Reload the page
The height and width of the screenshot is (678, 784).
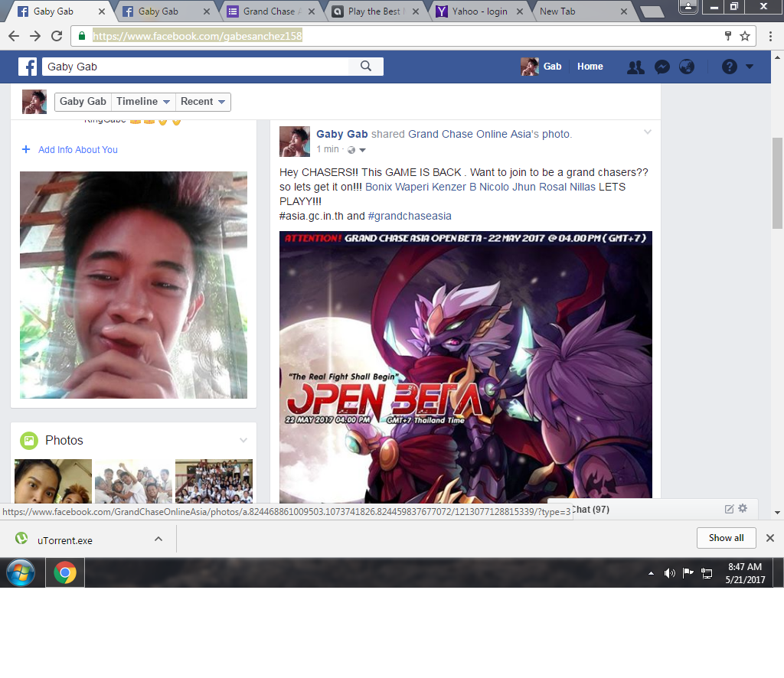[x=57, y=36]
